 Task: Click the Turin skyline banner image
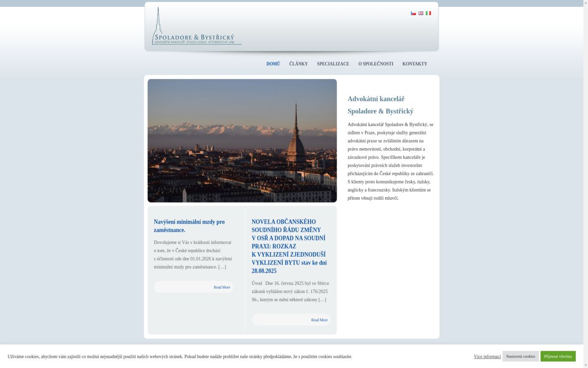tap(242, 140)
